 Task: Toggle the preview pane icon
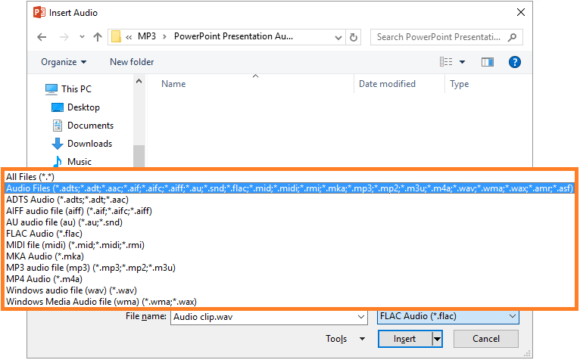[x=487, y=62]
